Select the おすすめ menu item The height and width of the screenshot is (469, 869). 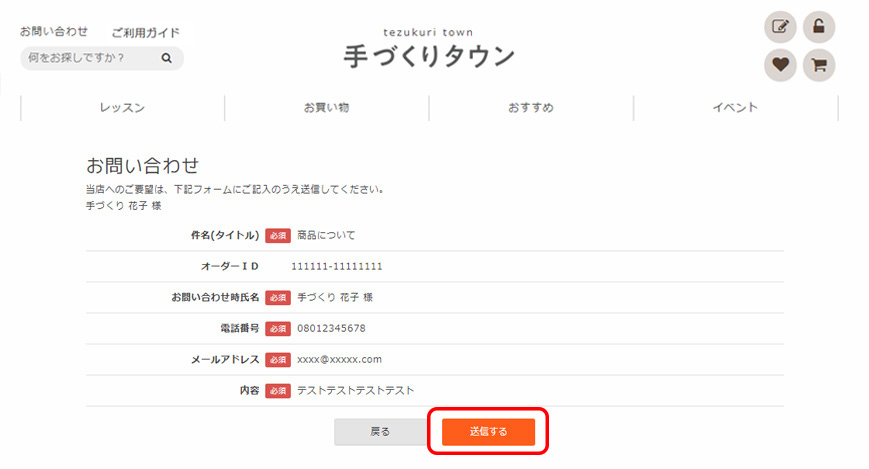click(x=531, y=108)
